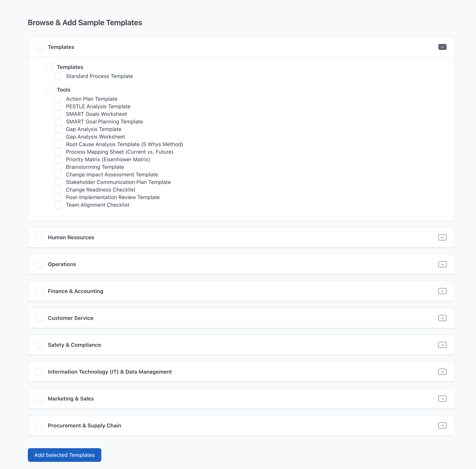The image size is (476, 469).
Task: Expand the Finance & Accounting chevron
Action: point(442,291)
